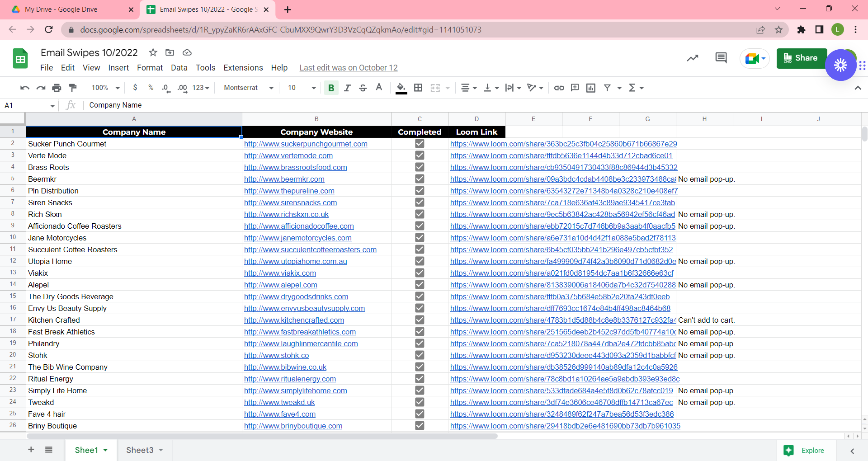
Task: Open the fill color picker
Action: [401, 88]
